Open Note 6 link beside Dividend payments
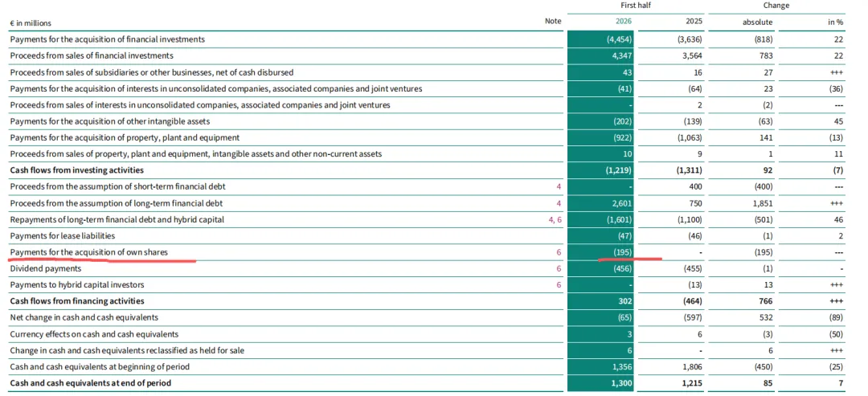868x396 pixels. [559, 269]
